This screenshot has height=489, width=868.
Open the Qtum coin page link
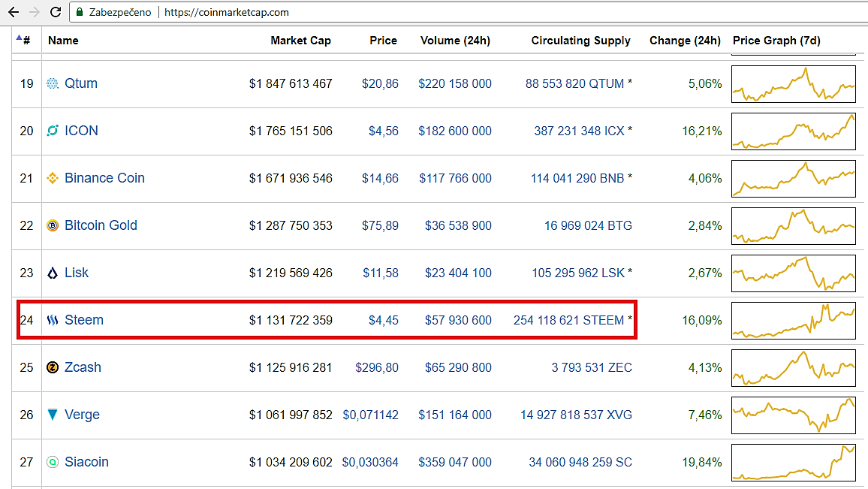(x=81, y=83)
